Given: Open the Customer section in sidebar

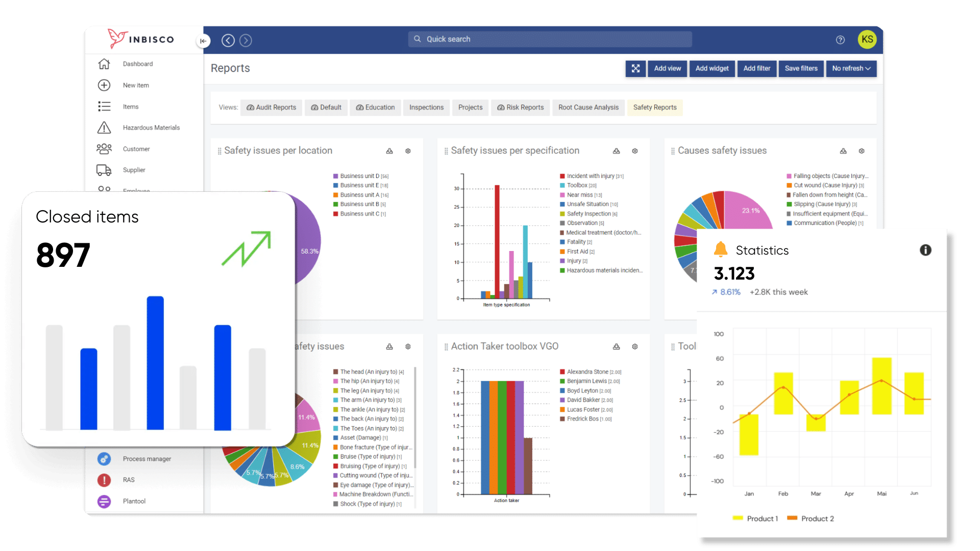Looking at the screenshot, I should [x=105, y=148].
